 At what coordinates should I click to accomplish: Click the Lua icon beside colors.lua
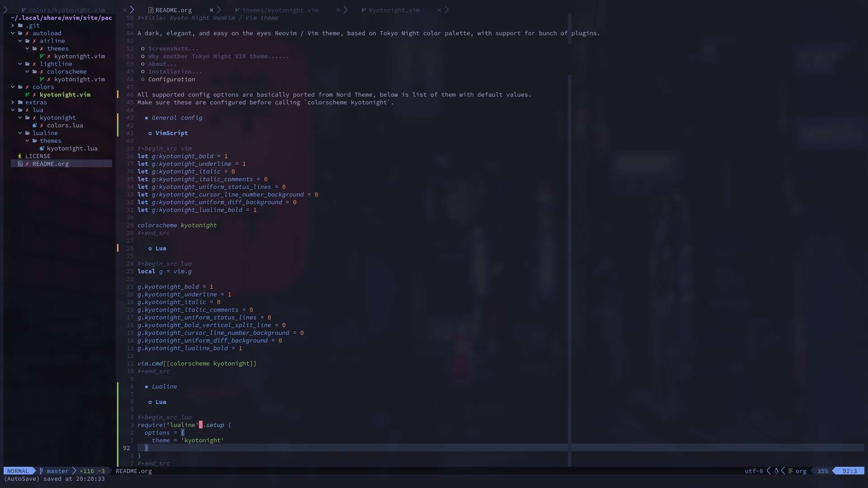click(x=34, y=126)
